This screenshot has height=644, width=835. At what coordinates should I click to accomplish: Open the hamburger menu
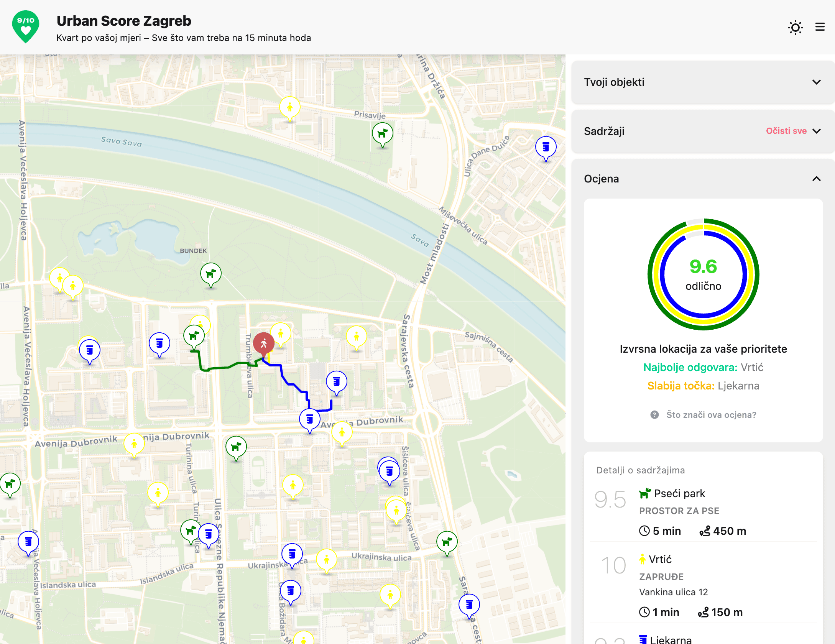click(x=820, y=27)
